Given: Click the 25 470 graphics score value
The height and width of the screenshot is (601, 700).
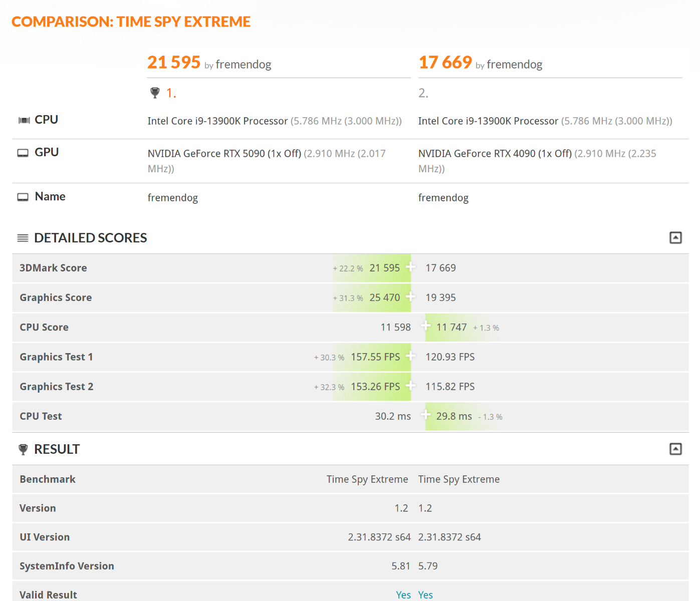Looking at the screenshot, I should click(385, 297).
